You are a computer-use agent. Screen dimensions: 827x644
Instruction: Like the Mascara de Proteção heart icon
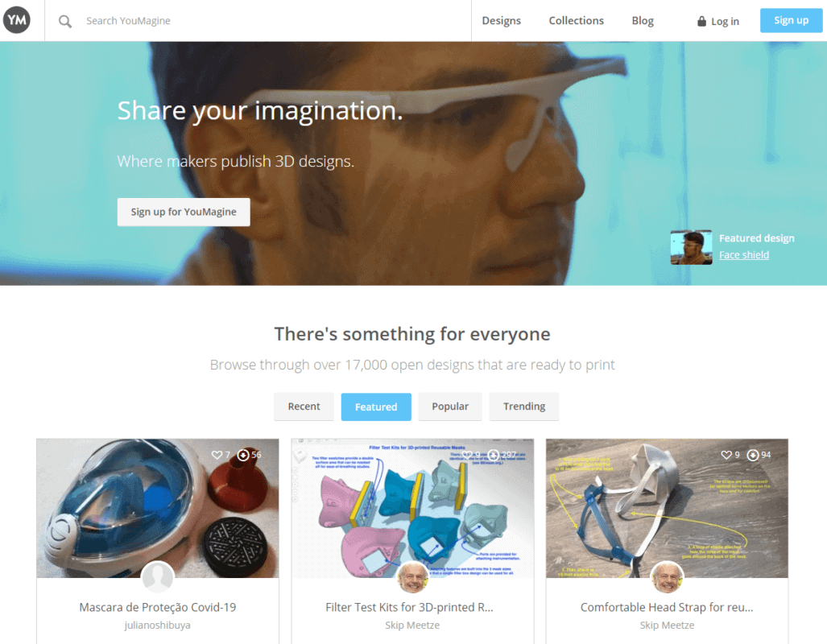[217, 455]
